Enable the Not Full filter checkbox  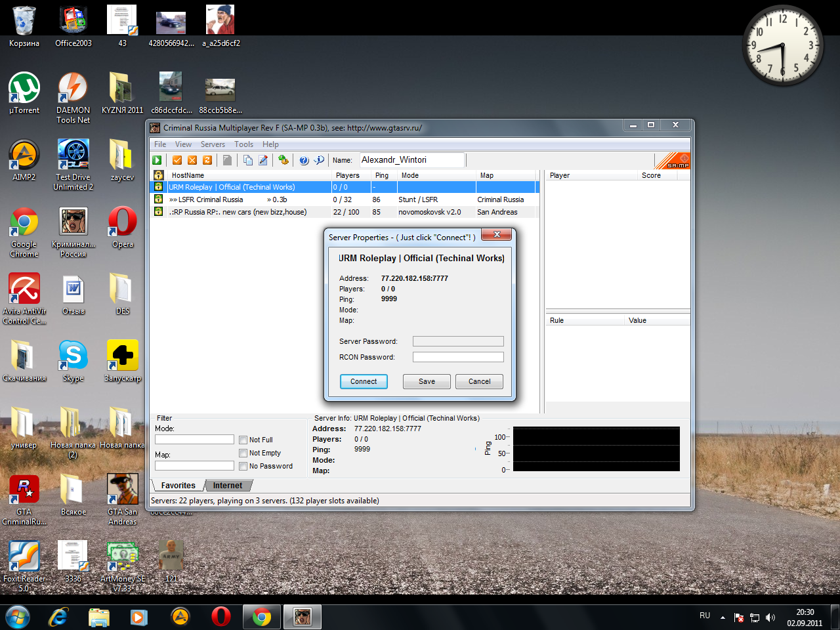(x=243, y=440)
